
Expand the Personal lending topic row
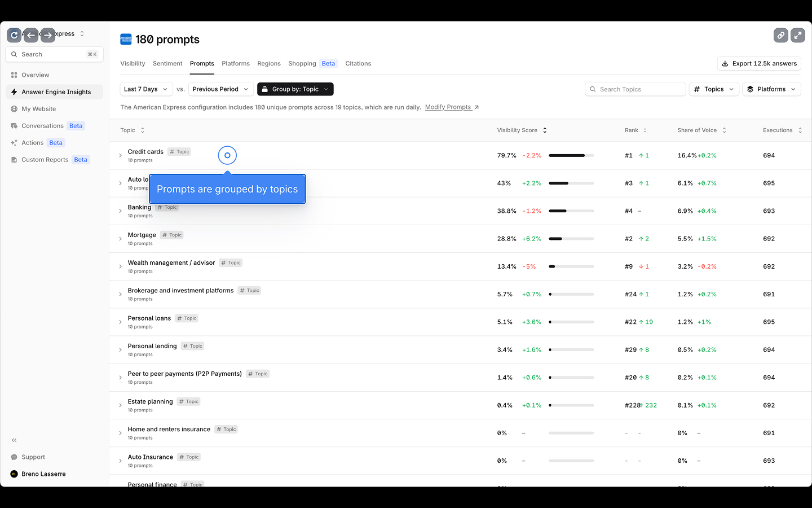pyautogui.click(x=120, y=350)
